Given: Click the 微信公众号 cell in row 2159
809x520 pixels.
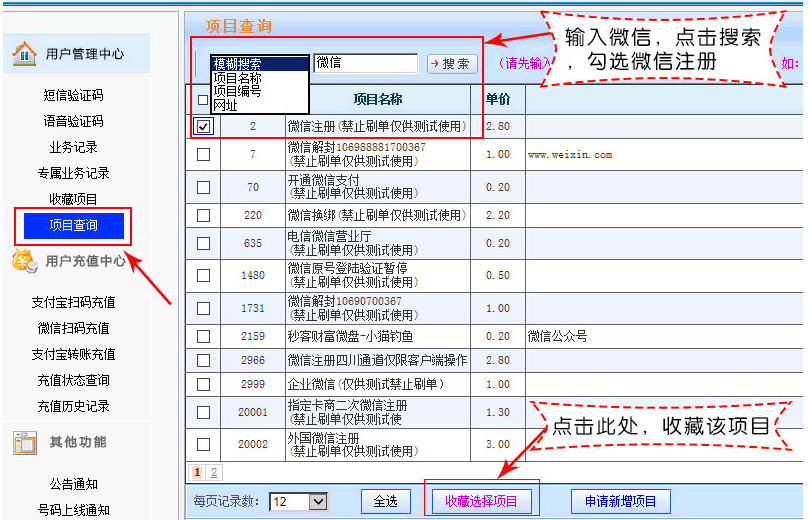Looking at the screenshot, I should click(x=557, y=336).
